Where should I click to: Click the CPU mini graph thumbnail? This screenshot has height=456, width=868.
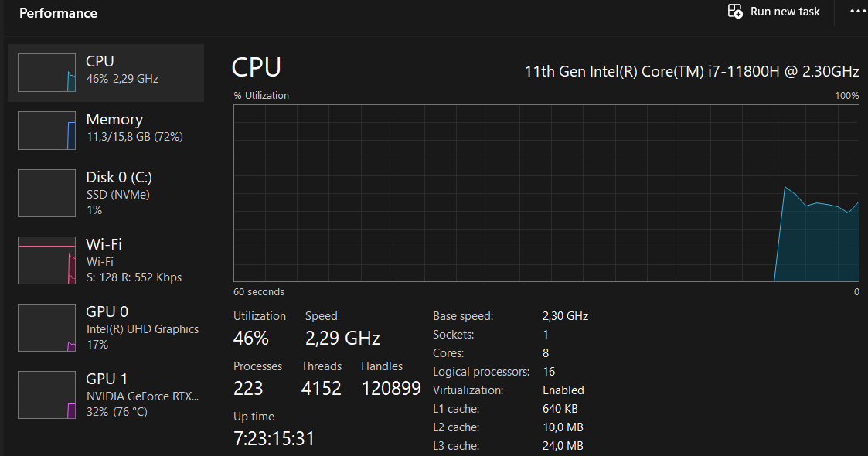point(46,73)
